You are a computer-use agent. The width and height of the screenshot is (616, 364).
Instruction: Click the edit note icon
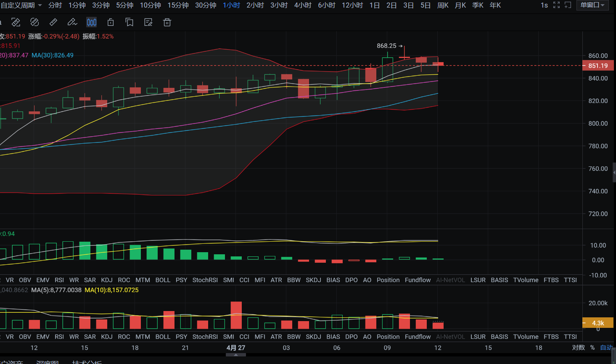point(148,22)
